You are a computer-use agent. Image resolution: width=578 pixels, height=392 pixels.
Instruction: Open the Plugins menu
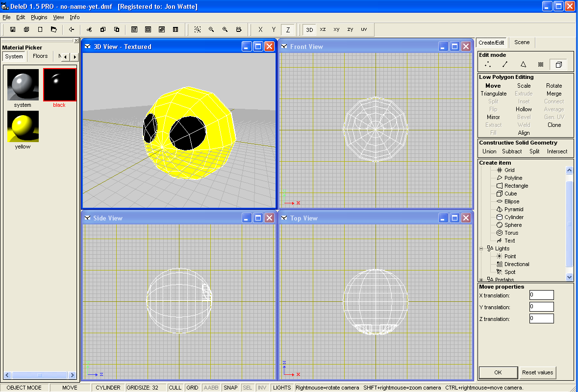(39, 17)
